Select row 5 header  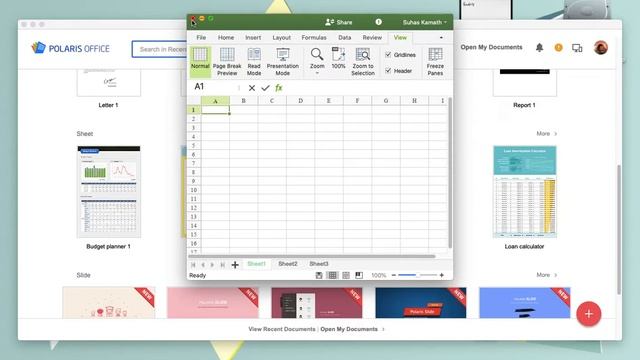[193, 146]
